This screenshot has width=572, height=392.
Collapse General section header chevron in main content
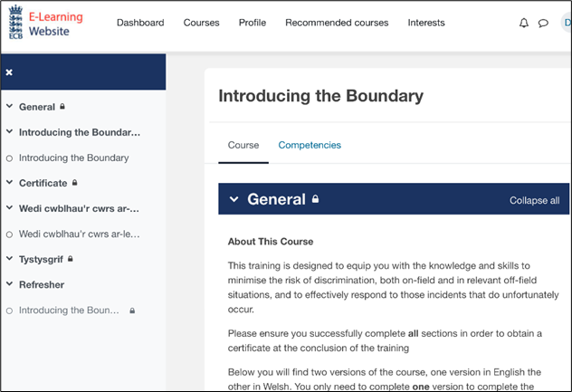click(234, 199)
